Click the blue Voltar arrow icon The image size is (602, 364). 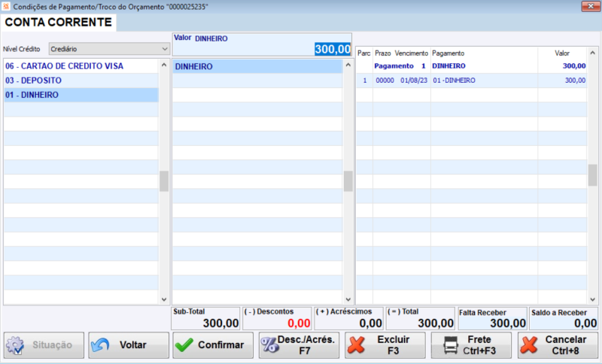tap(100, 345)
